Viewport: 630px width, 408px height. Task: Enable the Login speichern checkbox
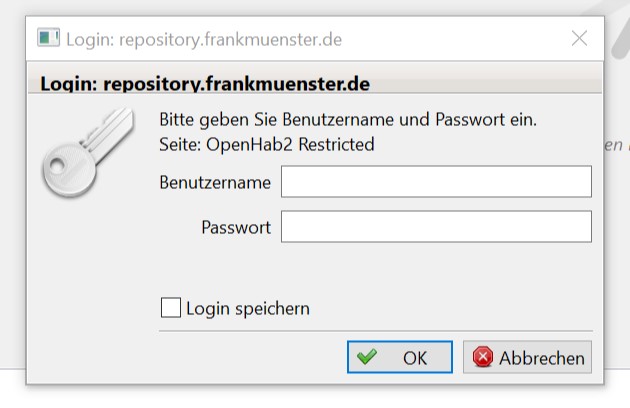(171, 308)
